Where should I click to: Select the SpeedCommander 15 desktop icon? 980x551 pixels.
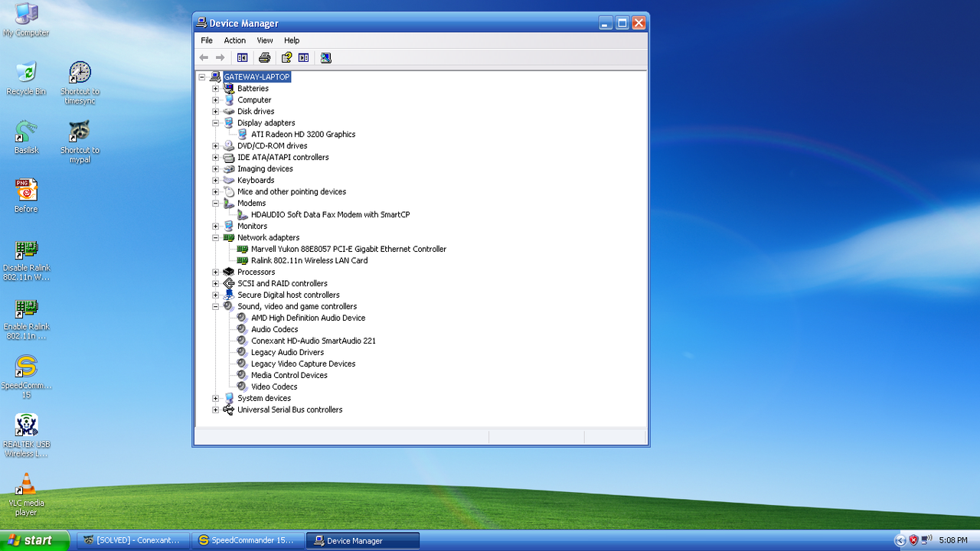tap(26, 377)
